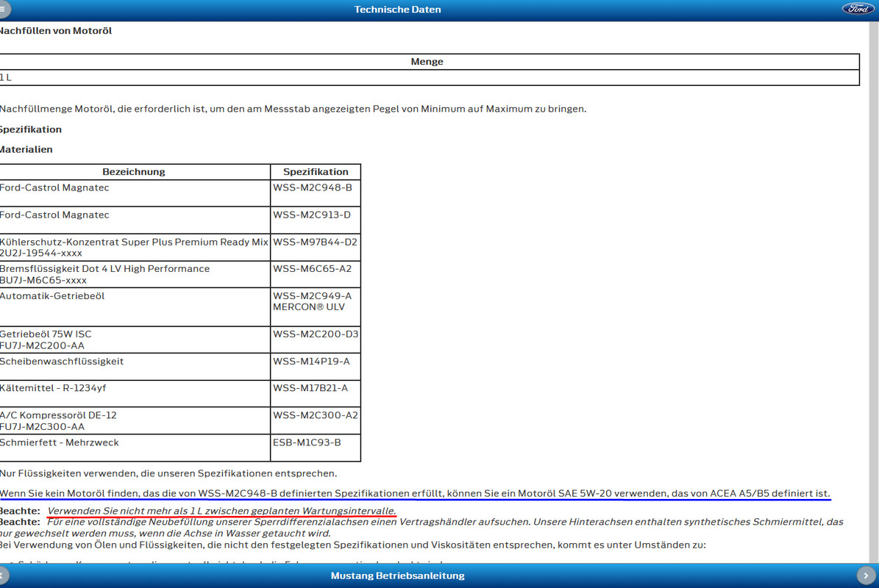879x588 pixels.
Task: Go to next page arrow
Action: point(866,575)
